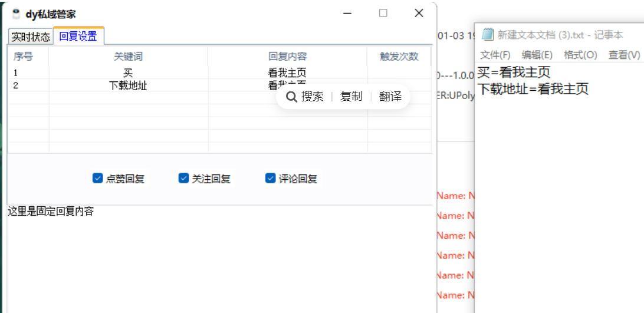Disable the 关注回复 checkbox
The image size is (644, 313).
(183, 178)
